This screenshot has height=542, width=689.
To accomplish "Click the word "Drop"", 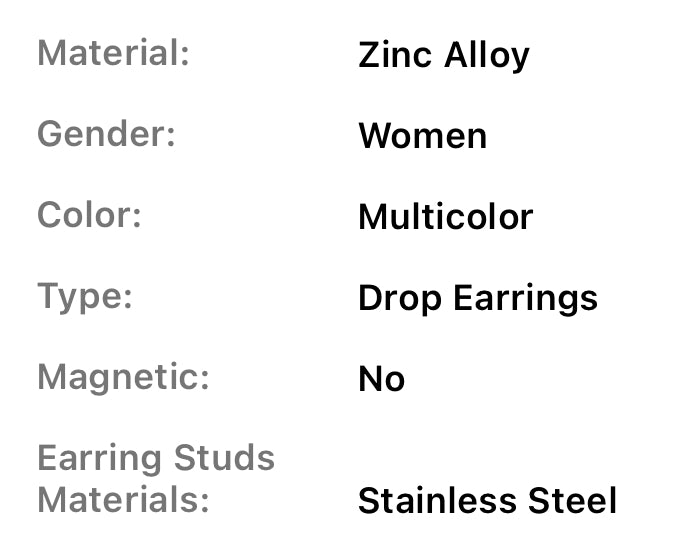I will pos(399,298).
